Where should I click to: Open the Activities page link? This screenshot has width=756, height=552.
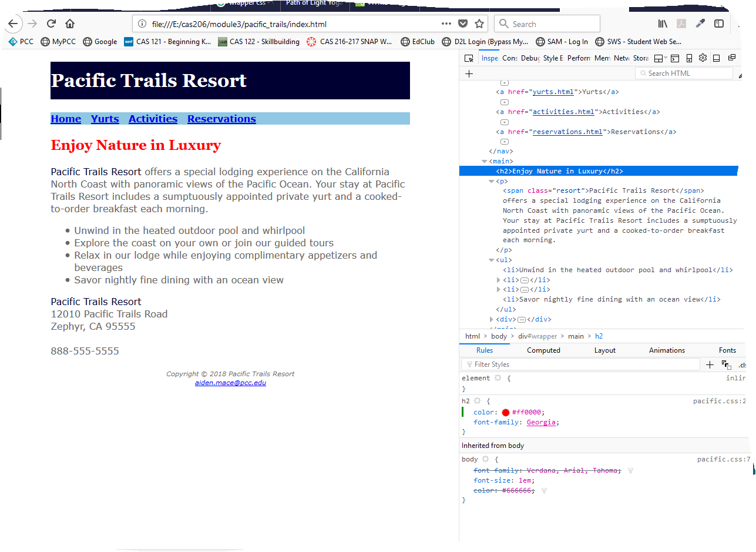153,119
